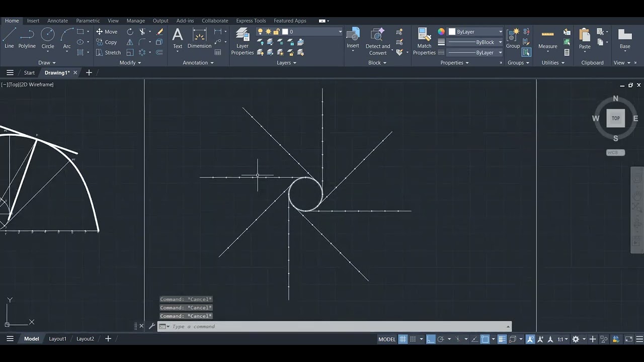Select the Erase tool icon
The width and height of the screenshot is (644, 362).
159,32
